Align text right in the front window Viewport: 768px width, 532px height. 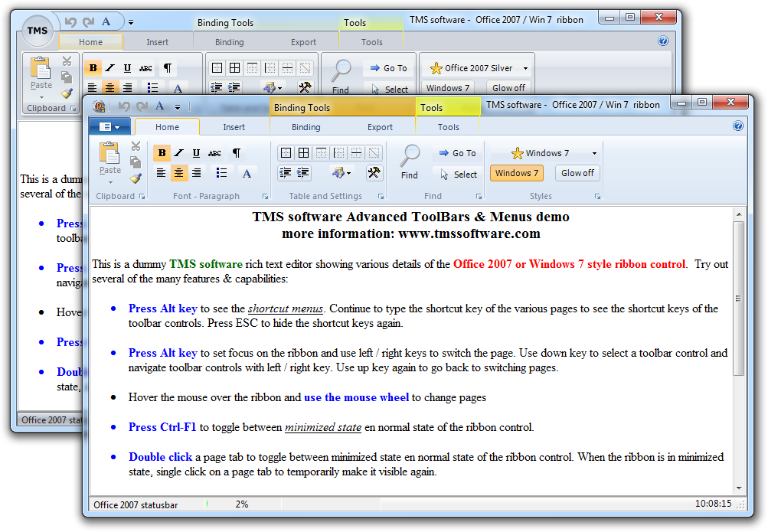point(197,173)
